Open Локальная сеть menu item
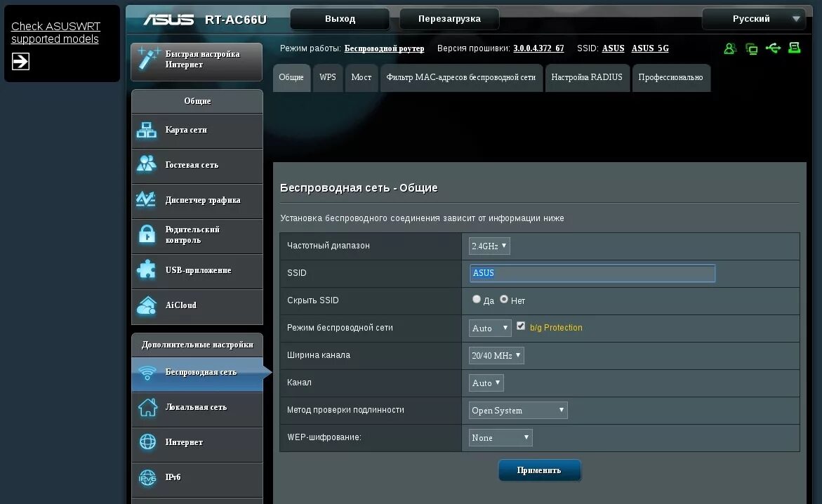 pos(197,408)
